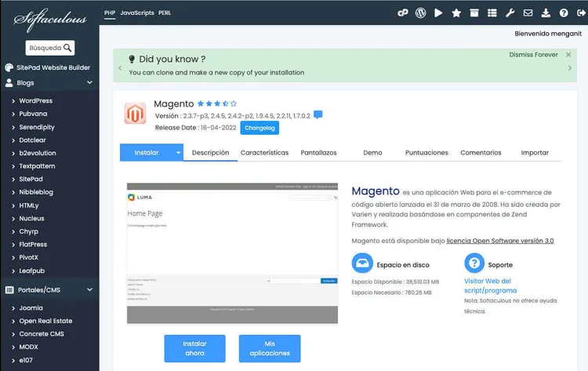
Task: Select HTMLy in the sidebar
Action: click(29, 206)
